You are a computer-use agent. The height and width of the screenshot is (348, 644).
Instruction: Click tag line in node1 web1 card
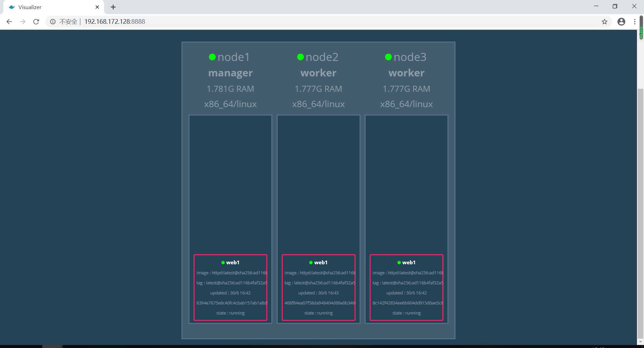click(231, 283)
